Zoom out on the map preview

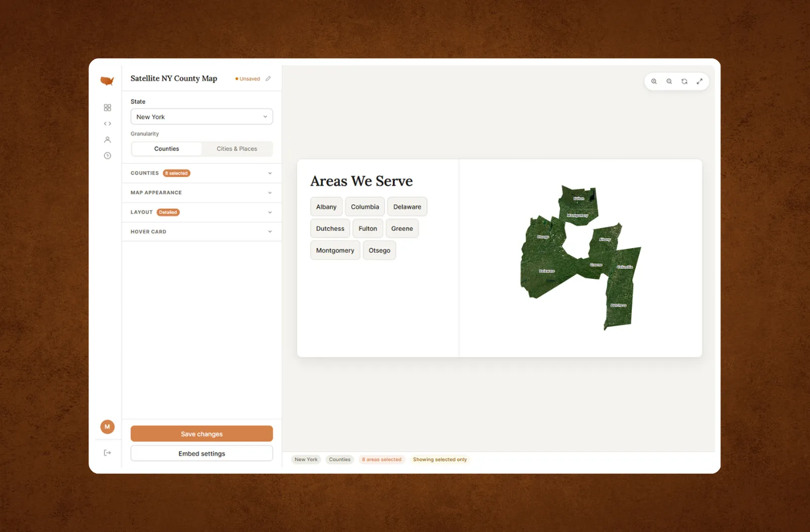[669, 81]
